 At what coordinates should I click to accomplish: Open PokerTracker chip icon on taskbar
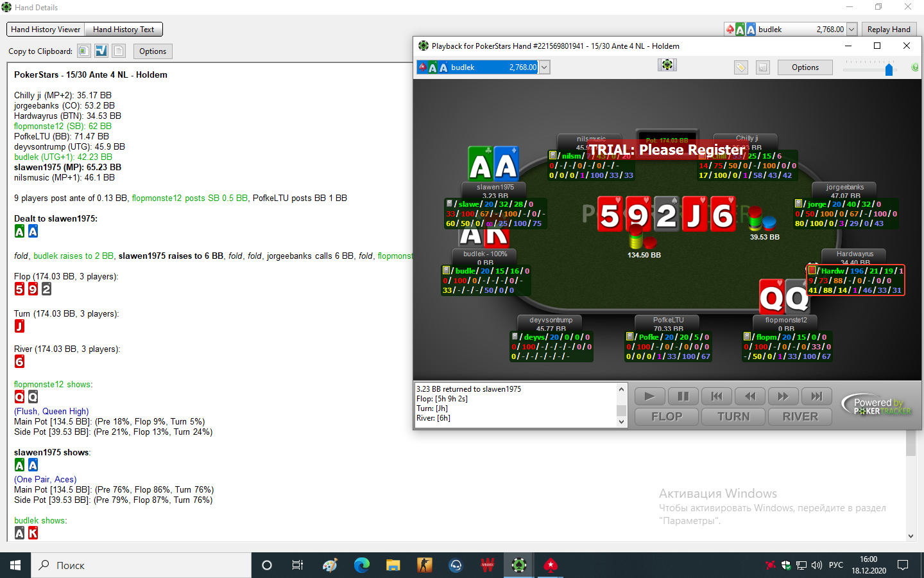(x=519, y=565)
